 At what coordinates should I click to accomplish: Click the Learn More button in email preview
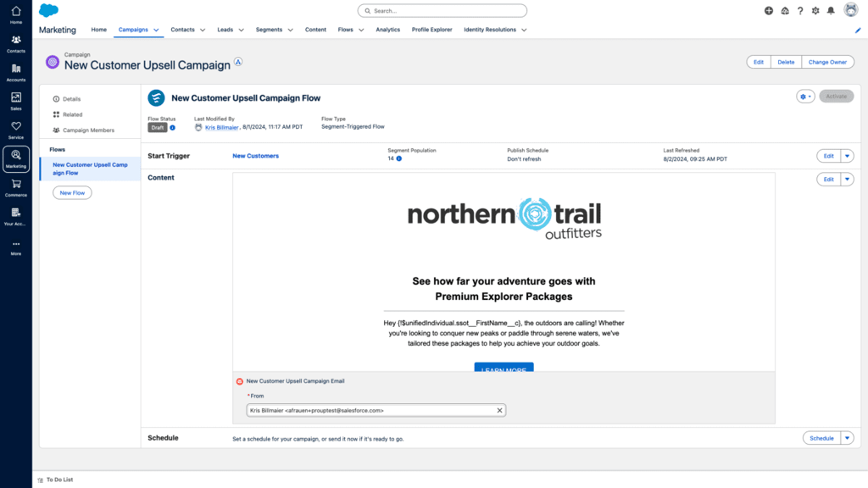click(x=504, y=368)
